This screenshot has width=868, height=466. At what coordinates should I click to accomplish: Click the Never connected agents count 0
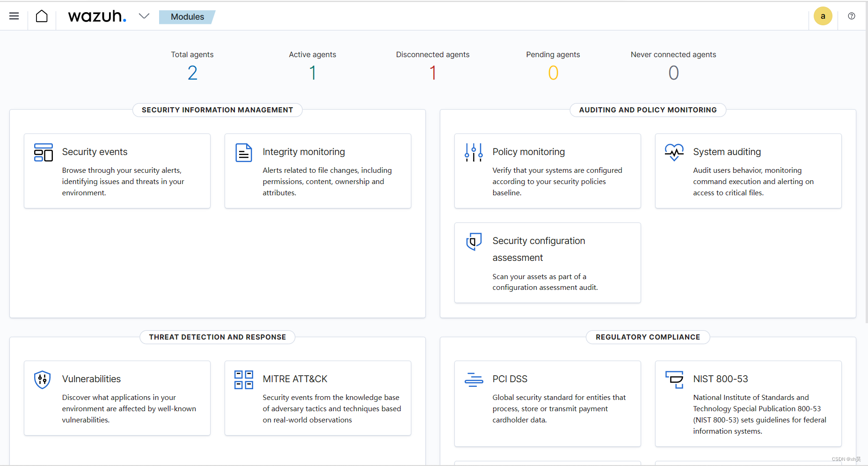(673, 73)
